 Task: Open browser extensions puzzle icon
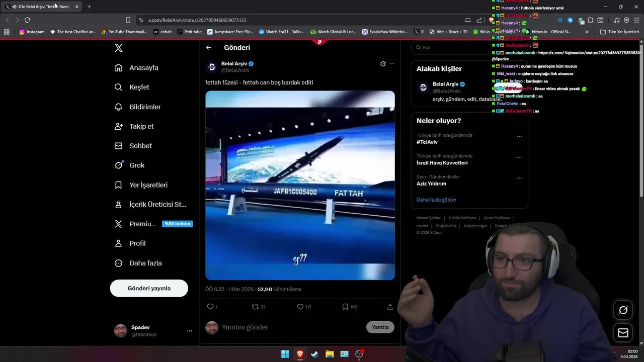click(x=591, y=20)
